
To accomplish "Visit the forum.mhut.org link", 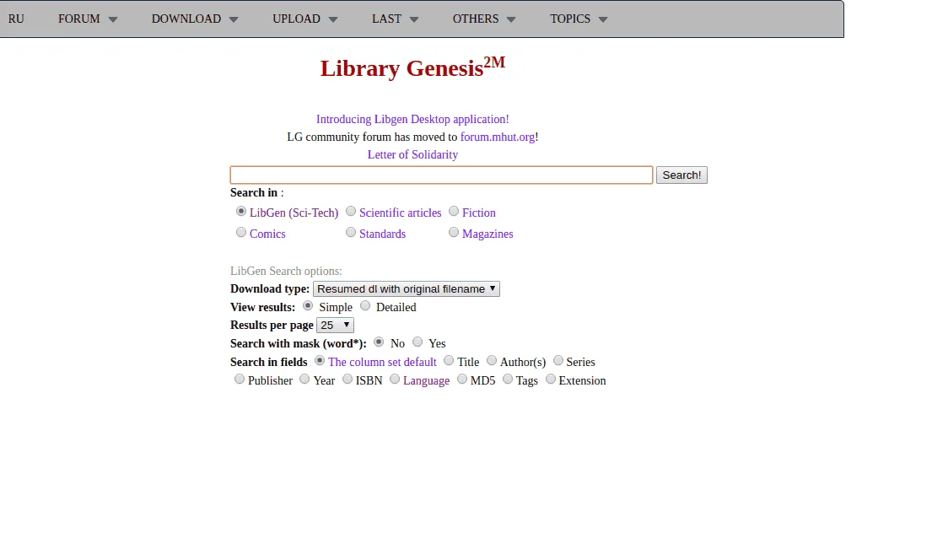I will click(x=498, y=137).
